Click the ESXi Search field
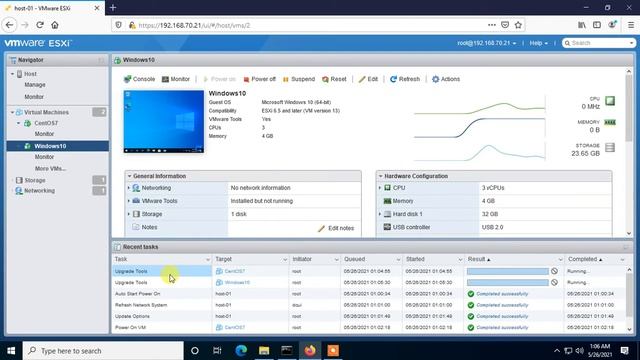The width and height of the screenshot is (640, 360). click(598, 43)
